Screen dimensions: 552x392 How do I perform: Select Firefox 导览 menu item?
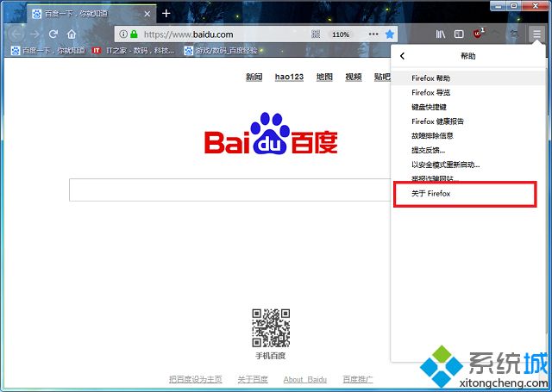click(x=468, y=92)
